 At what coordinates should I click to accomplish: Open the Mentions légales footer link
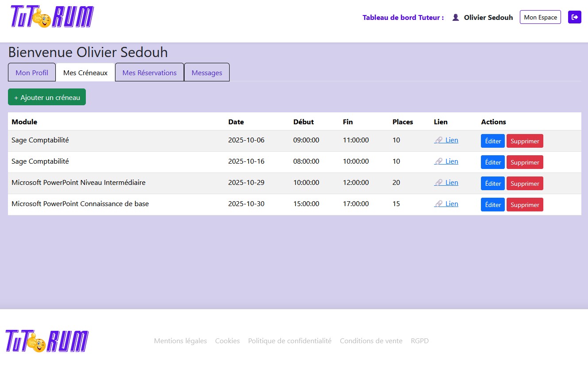(x=180, y=341)
